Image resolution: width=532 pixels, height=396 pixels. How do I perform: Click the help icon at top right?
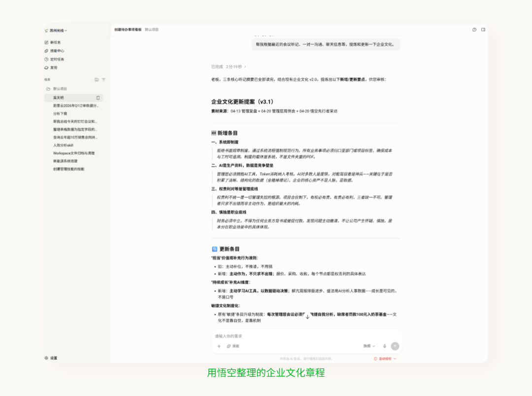pyautogui.click(x=474, y=30)
